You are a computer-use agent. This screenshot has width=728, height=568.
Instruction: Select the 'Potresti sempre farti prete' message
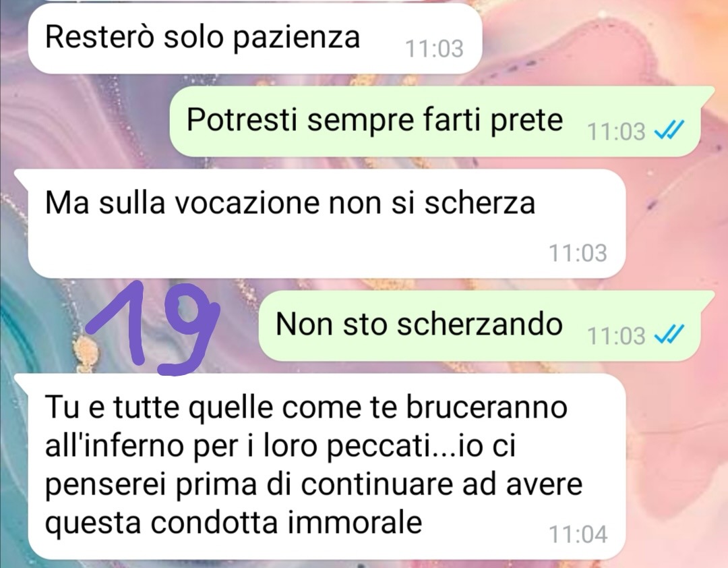(x=436, y=121)
